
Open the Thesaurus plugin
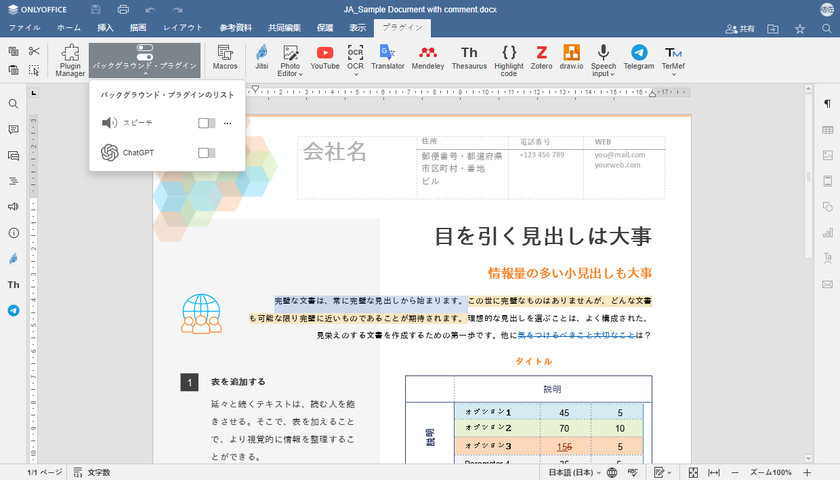[468, 58]
